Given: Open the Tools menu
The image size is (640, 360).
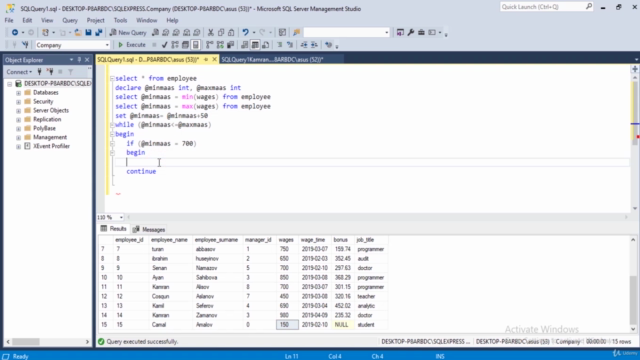Looking at the screenshot, I should 120,20.
